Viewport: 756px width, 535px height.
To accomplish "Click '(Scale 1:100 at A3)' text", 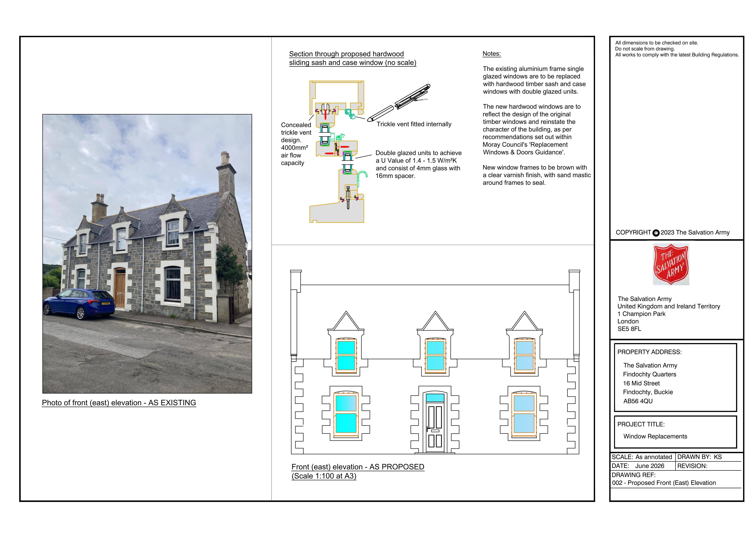I will [x=324, y=476].
